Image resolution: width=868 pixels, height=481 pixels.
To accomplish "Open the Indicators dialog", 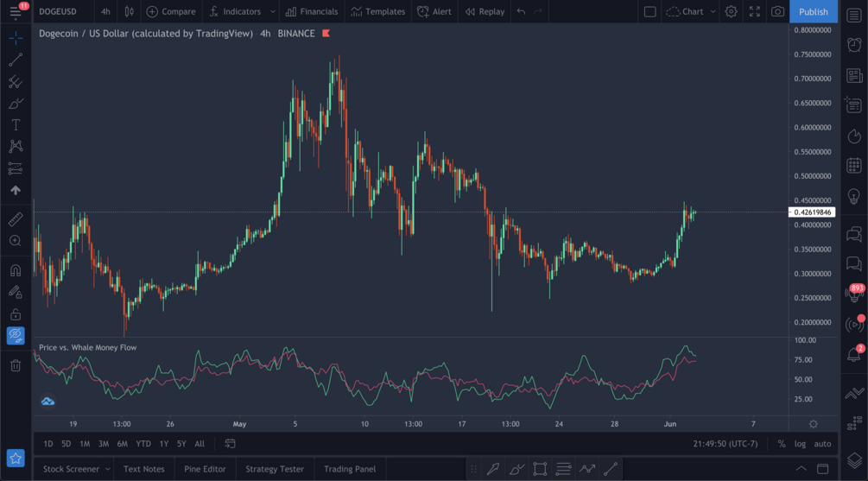I will click(x=235, y=11).
